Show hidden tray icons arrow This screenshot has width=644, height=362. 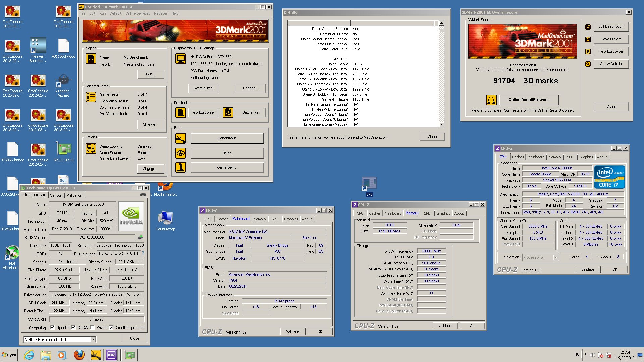coord(585,355)
